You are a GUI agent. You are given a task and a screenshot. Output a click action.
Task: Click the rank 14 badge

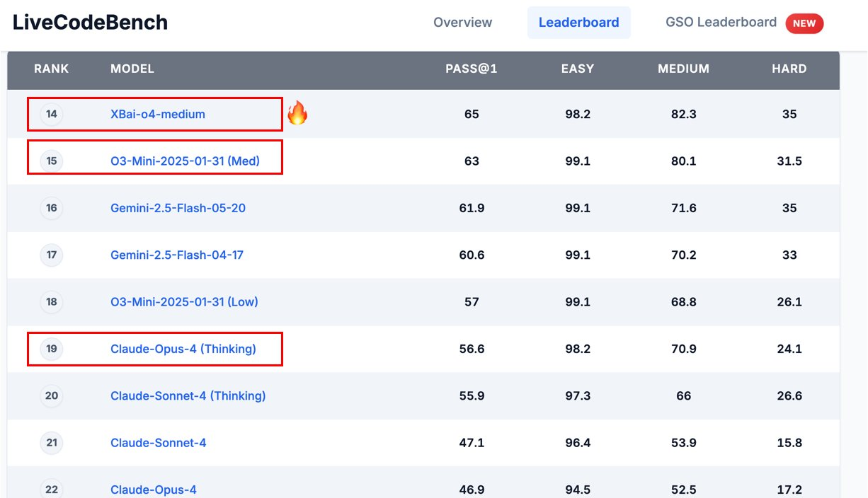(52, 114)
